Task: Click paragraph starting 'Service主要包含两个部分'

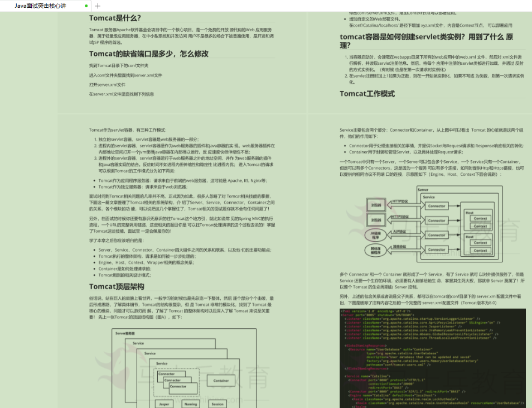Action: point(432,133)
